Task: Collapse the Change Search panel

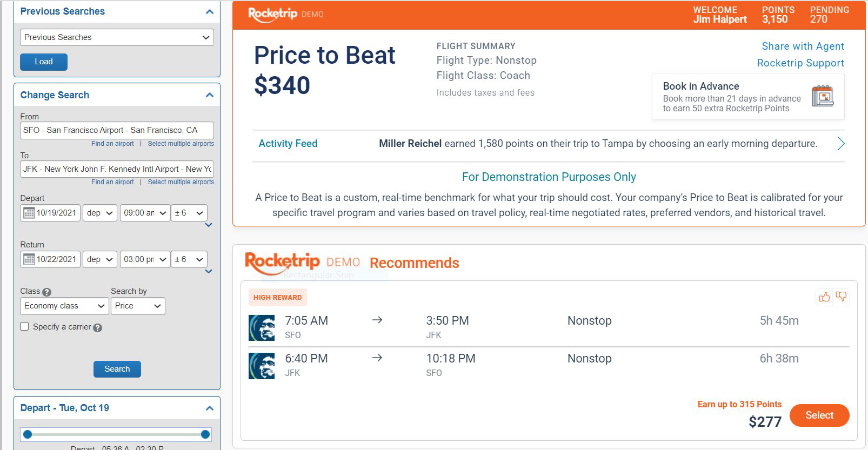Action: coord(210,95)
